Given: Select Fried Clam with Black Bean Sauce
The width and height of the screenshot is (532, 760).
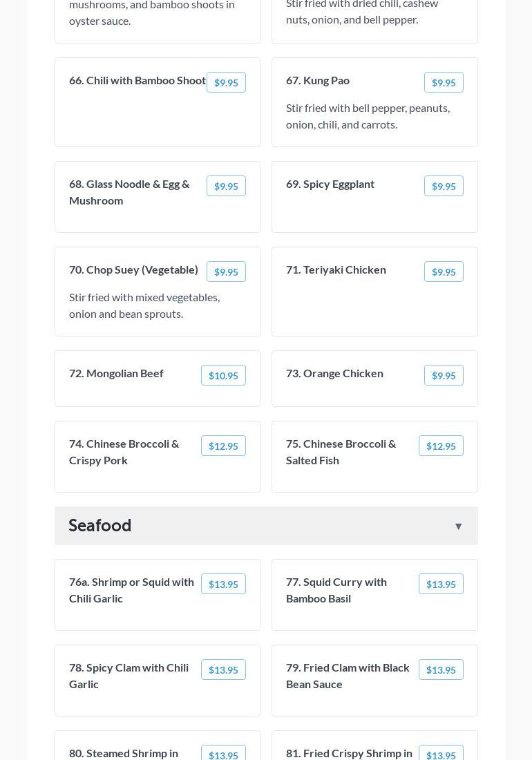Looking at the screenshot, I should (x=348, y=676).
